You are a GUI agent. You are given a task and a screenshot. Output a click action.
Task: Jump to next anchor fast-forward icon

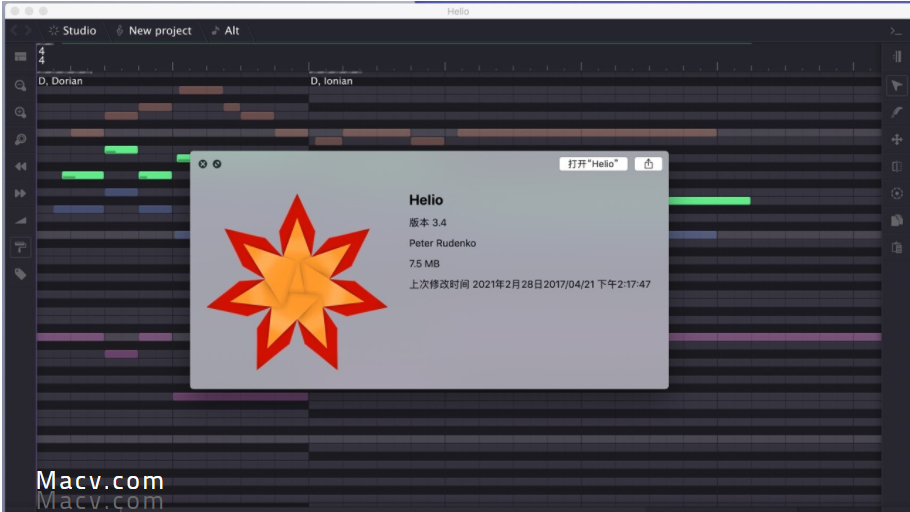point(20,193)
